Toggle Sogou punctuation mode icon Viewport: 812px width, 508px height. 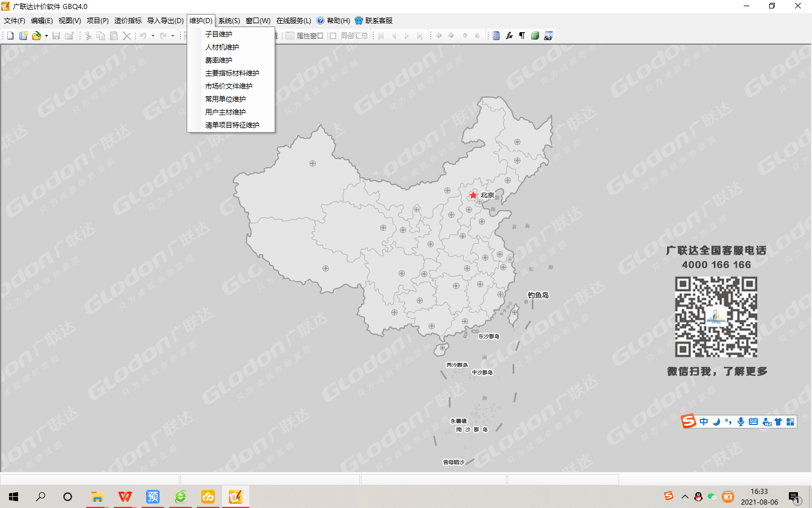pos(729,422)
